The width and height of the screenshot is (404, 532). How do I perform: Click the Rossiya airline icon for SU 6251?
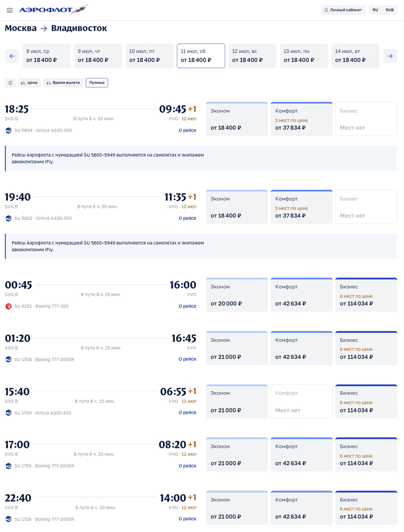pos(9,306)
